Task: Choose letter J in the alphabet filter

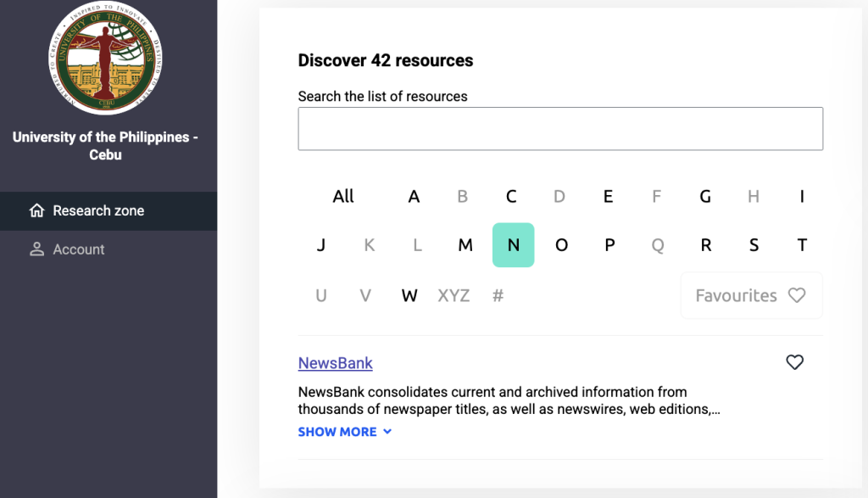Action: tap(321, 245)
